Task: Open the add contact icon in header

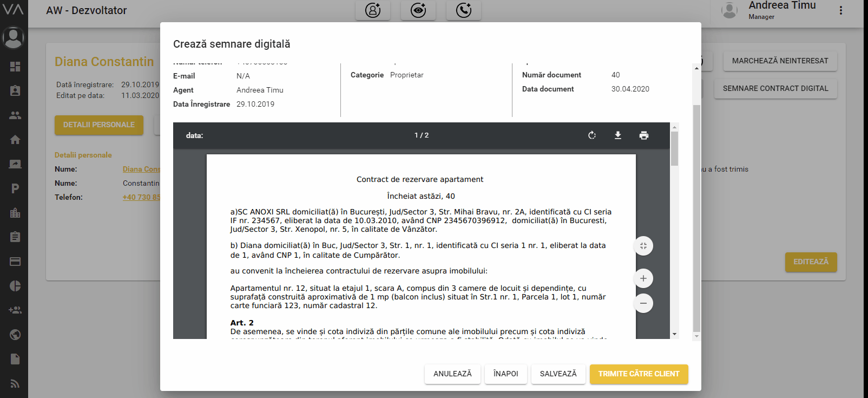Action: point(373,10)
